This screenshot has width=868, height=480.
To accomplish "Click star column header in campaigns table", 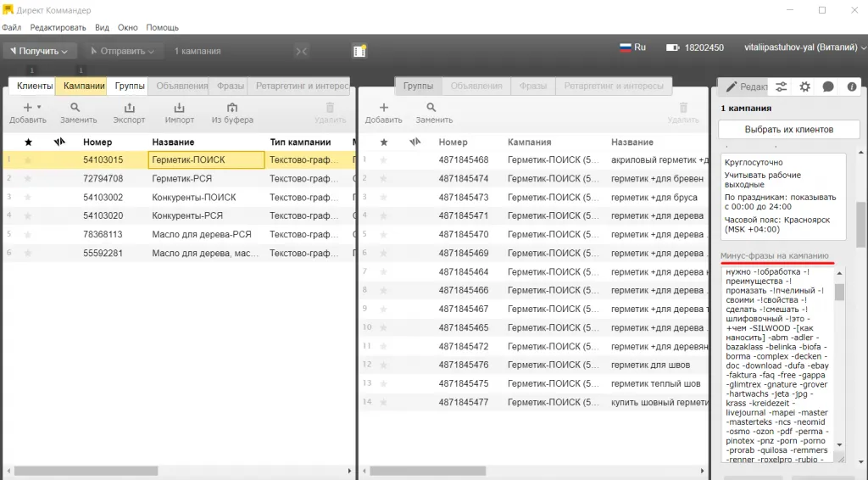I will pos(28,142).
